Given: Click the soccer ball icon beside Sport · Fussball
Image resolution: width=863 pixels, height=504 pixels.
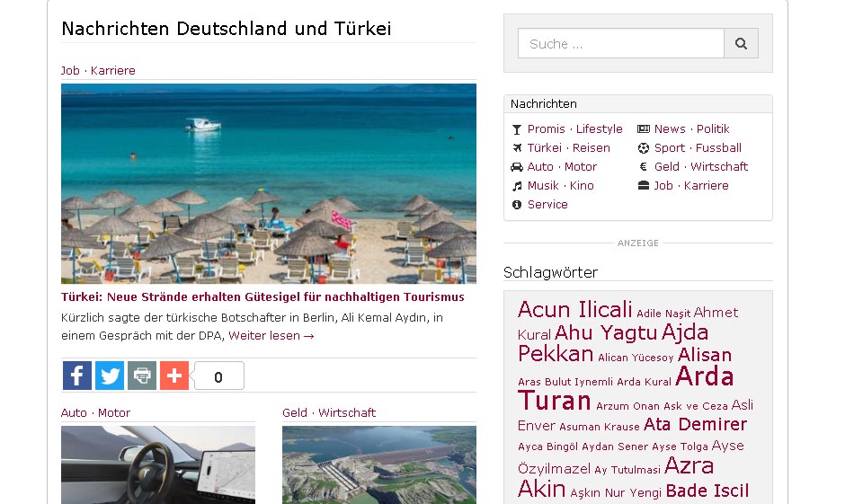Looking at the screenshot, I should pos(644,148).
